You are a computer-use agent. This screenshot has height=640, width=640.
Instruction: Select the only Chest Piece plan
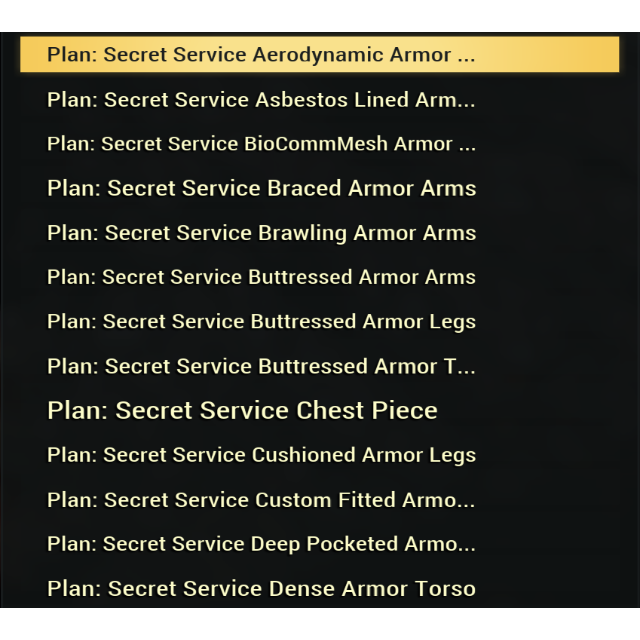[242, 410]
